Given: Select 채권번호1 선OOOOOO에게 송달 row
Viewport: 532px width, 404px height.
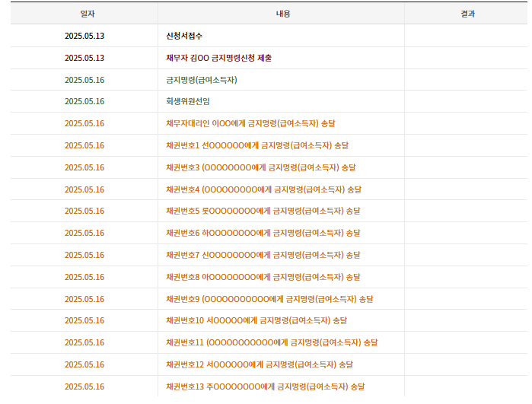Looking at the screenshot, I should tap(269, 145).
